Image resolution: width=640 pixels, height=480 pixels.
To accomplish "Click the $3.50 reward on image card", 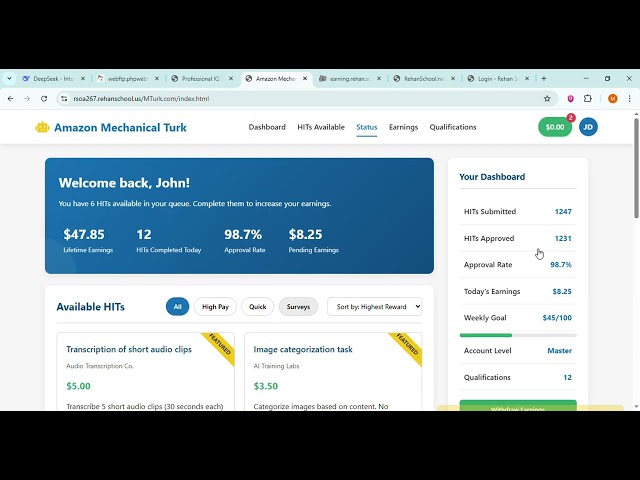I will [x=266, y=386].
